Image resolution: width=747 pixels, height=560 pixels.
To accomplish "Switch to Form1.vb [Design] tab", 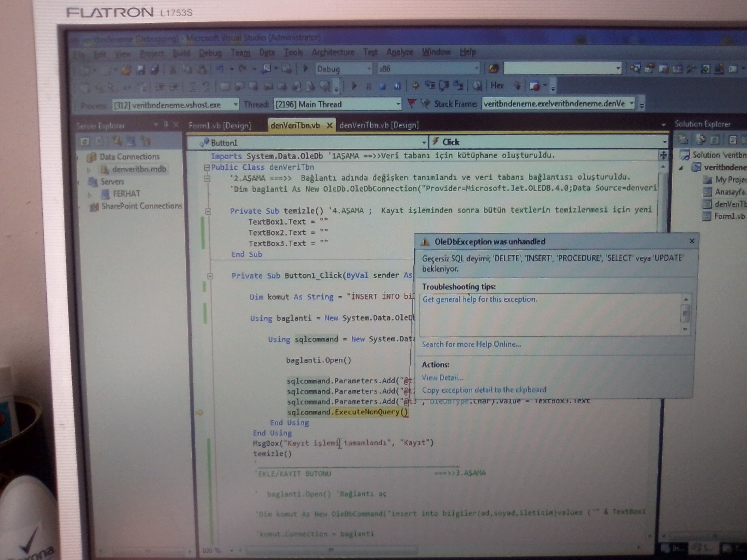I will click(220, 126).
